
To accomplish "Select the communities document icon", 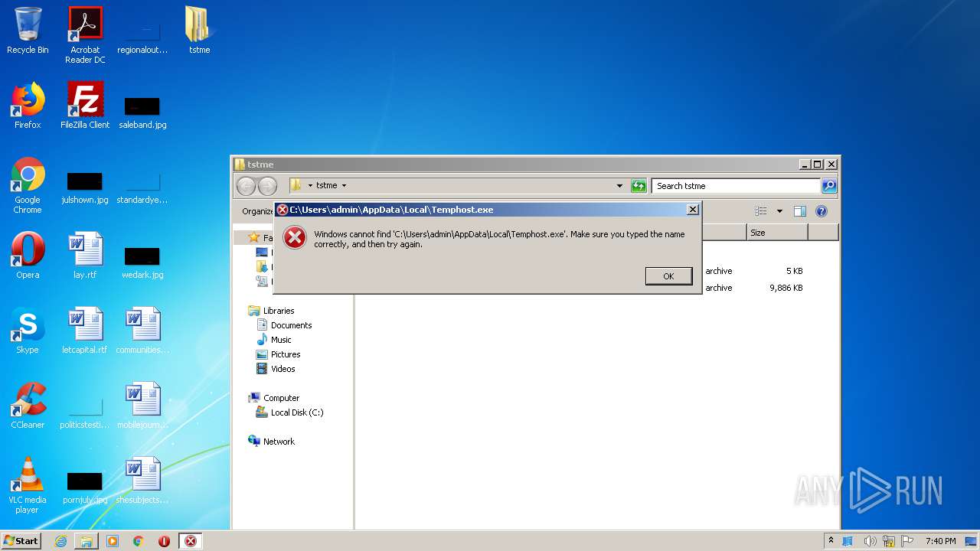I will [x=142, y=331].
